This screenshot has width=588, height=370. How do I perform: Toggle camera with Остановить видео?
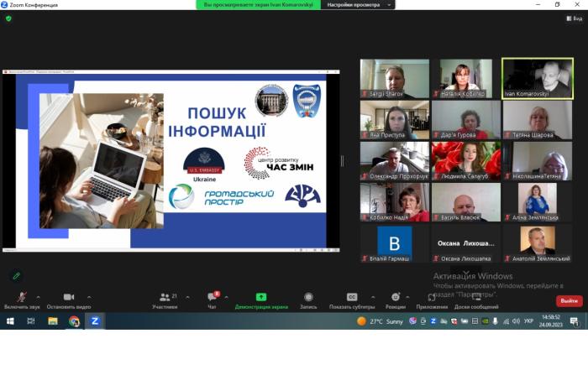click(x=68, y=297)
